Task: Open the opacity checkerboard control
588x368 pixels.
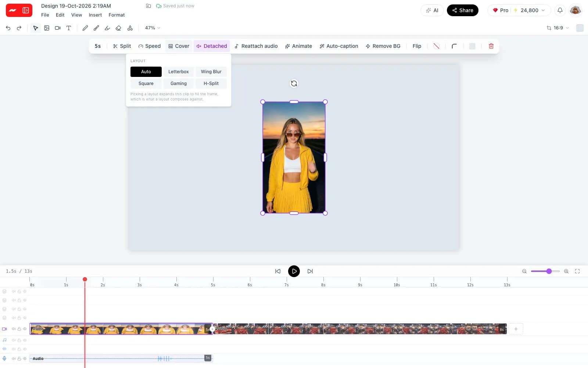Action: coord(472,46)
